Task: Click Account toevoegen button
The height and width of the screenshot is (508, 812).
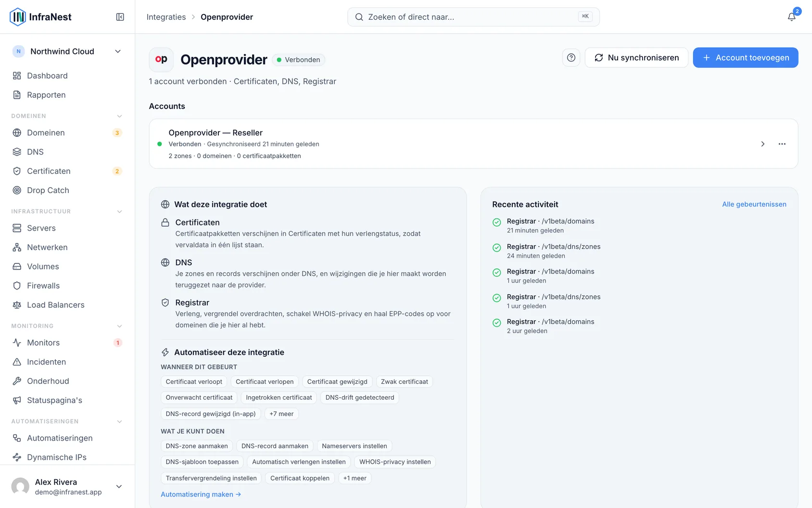Action: [x=746, y=58]
